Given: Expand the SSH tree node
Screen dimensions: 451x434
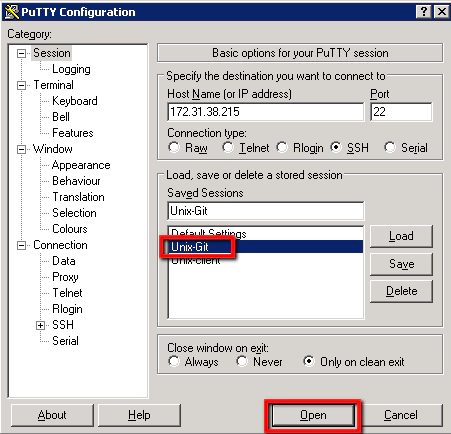Looking at the screenshot, I should tap(40, 325).
